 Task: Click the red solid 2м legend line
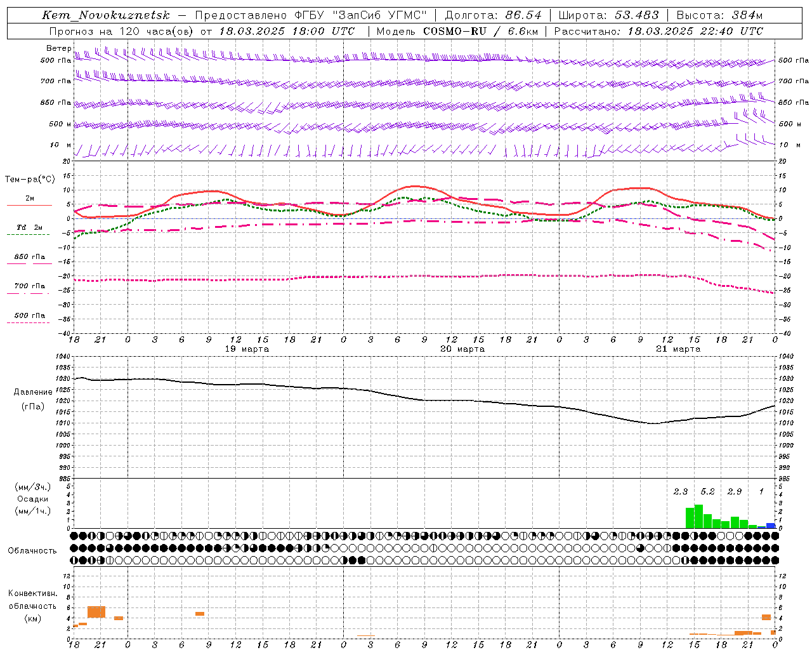tap(29, 205)
